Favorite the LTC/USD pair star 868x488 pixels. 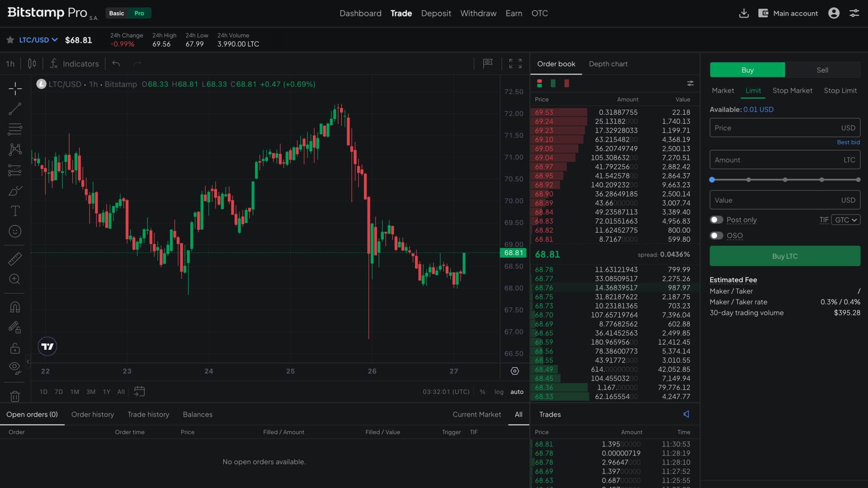click(10, 40)
